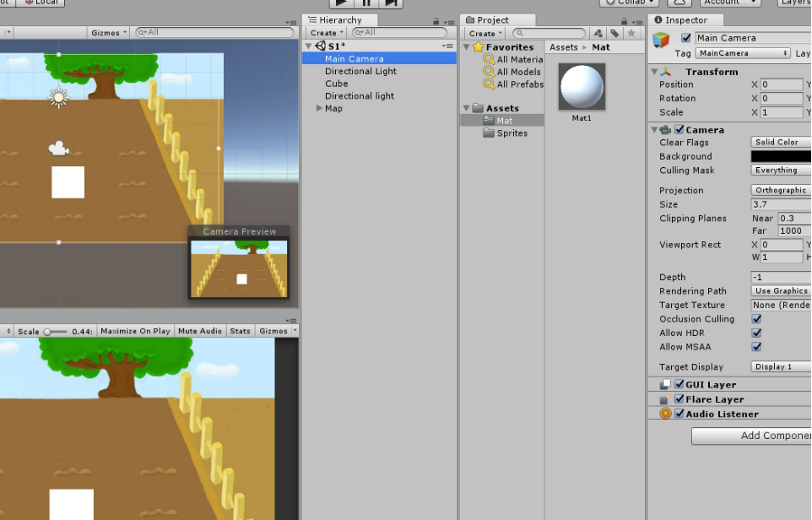Screen dimensions: 812x520
Task: Select the sun light gizmo in Scene view
Action: pos(58,97)
